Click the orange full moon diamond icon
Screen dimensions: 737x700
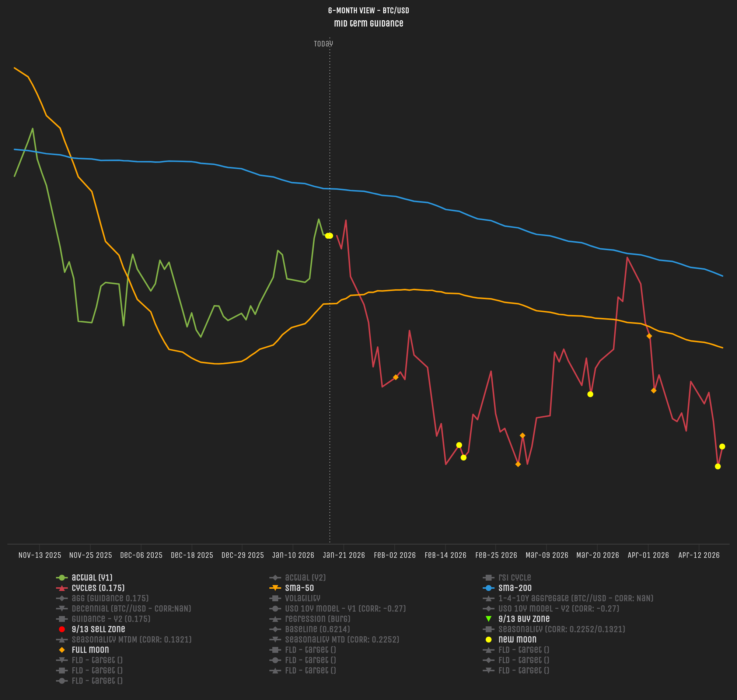[x=62, y=650]
